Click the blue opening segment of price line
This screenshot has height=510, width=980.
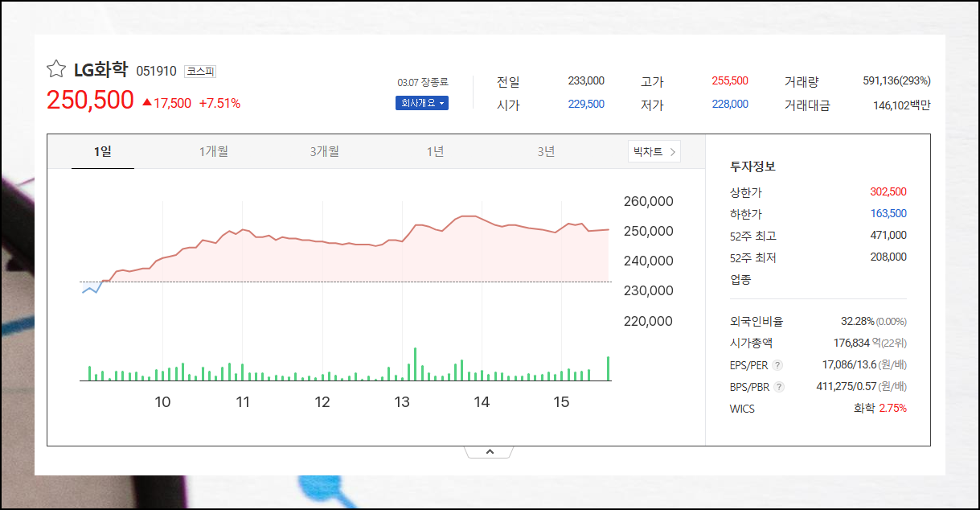[x=92, y=286]
